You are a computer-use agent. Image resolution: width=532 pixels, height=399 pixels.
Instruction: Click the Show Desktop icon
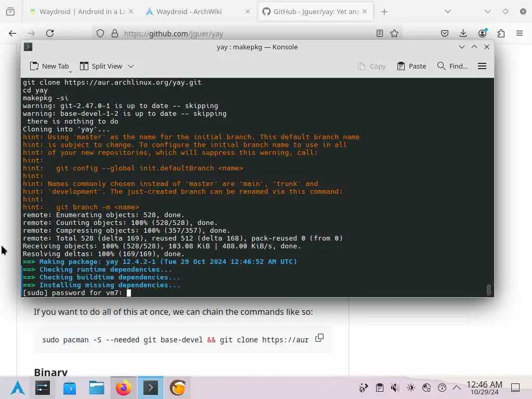[515, 388]
